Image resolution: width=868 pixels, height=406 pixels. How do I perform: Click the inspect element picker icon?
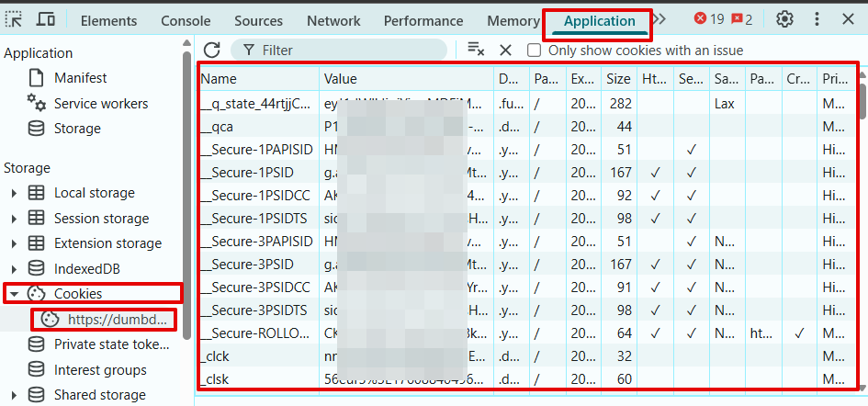(16, 20)
